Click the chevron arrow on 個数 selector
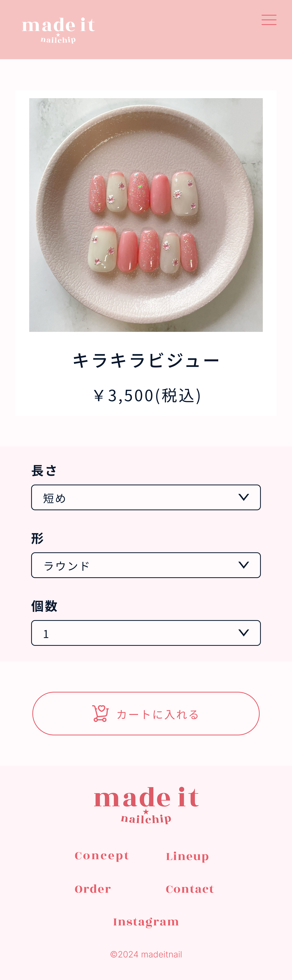 (243, 633)
